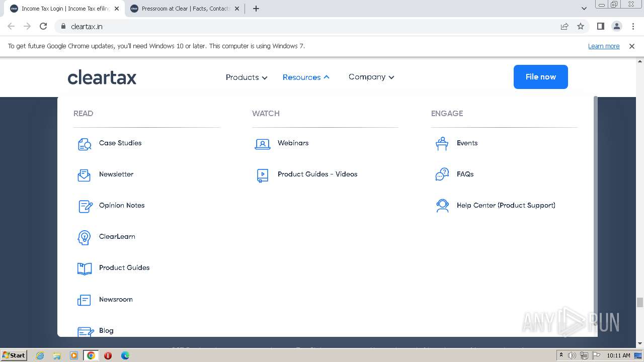
Task: Go back using the browser back arrow
Action: tap(11, 26)
